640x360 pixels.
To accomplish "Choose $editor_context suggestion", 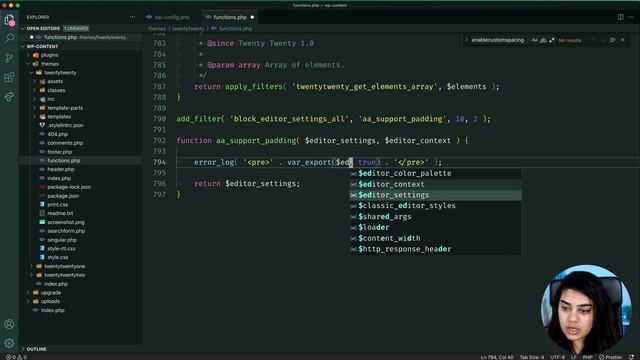I will (x=436, y=184).
